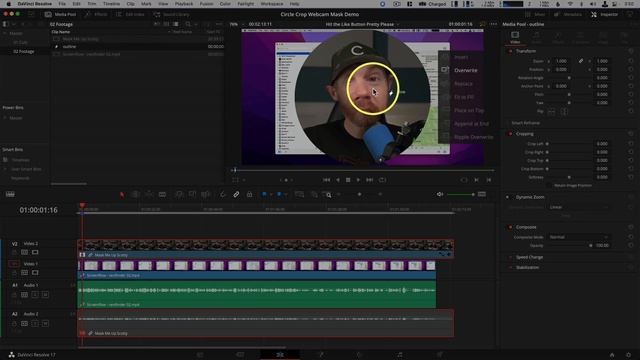The height and width of the screenshot is (360, 640).
Task: Open the File menu
Action: pyautogui.click(x=62, y=4)
